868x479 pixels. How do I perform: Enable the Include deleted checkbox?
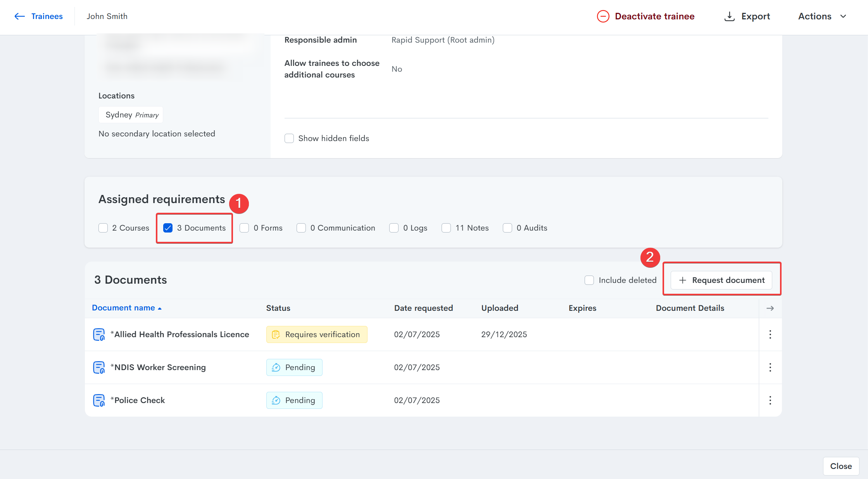tap(589, 280)
